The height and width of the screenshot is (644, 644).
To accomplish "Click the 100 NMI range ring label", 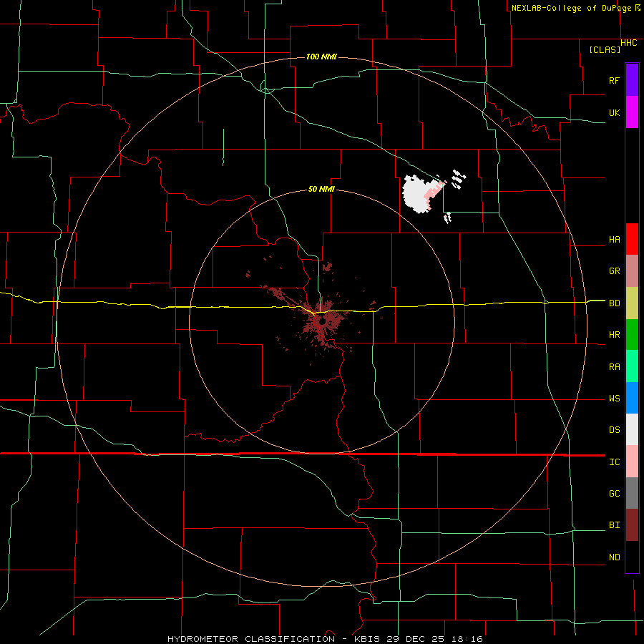I will tap(321, 57).
